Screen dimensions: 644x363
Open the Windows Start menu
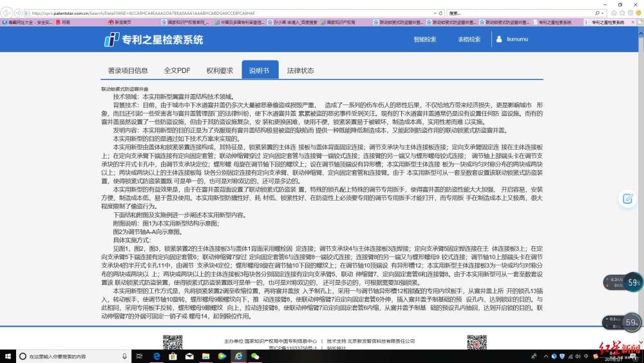coord(7,356)
